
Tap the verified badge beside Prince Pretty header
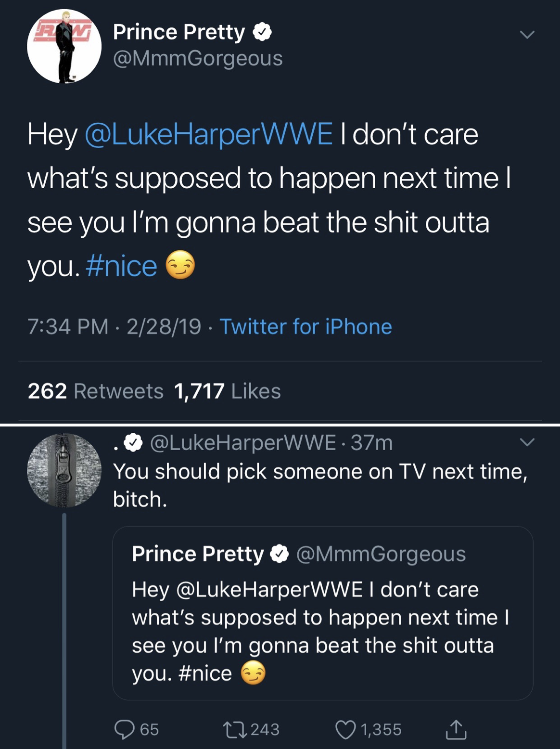tap(262, 32)
